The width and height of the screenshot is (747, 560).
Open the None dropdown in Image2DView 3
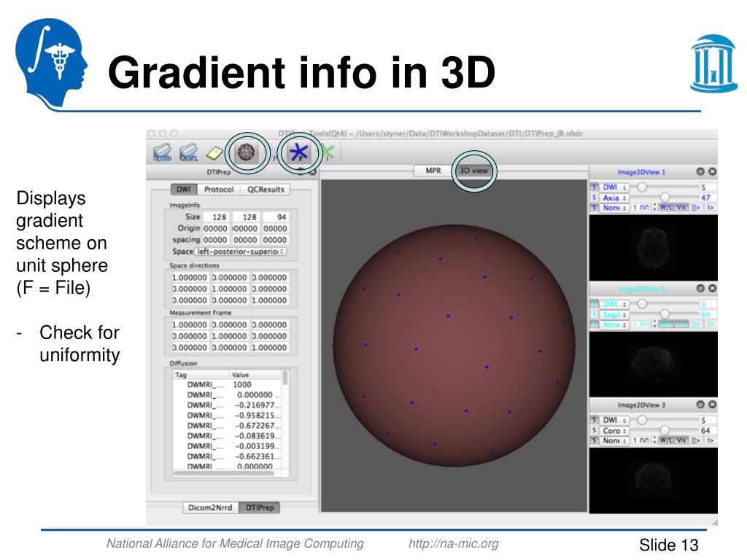(x=614, y=440)
